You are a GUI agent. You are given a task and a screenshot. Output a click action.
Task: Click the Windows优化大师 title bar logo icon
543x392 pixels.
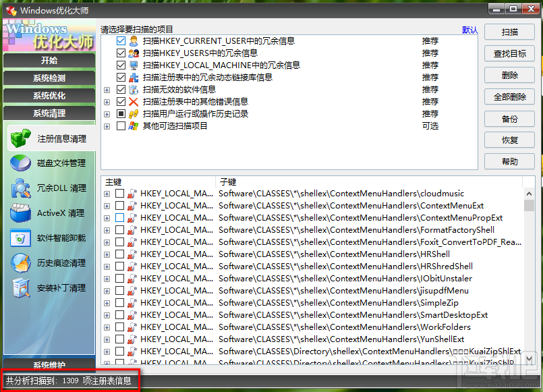9,10
